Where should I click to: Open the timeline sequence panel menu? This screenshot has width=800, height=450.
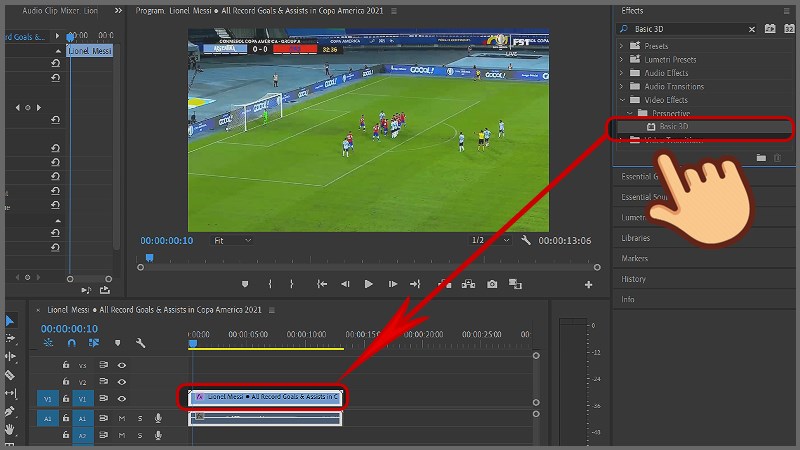tap(272, 310)
